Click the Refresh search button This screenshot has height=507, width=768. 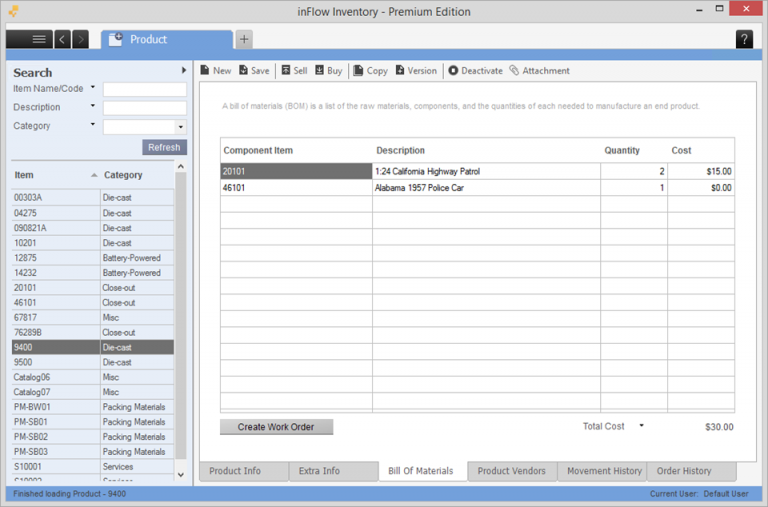(164, 147)
